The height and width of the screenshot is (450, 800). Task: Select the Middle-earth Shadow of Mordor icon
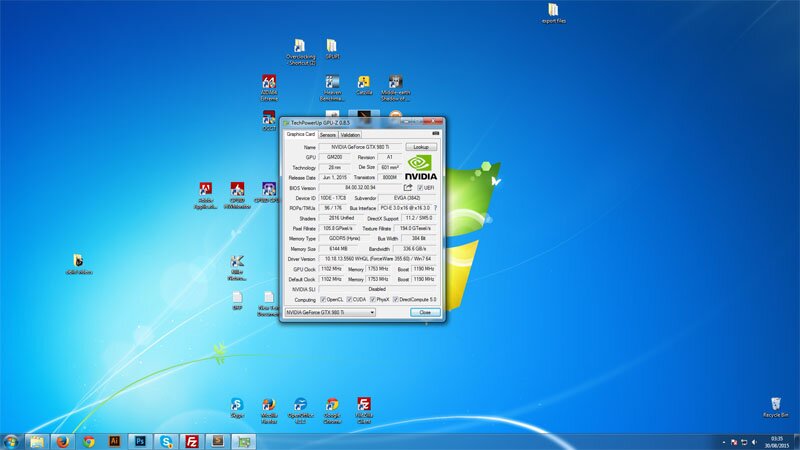coord(395,88)
